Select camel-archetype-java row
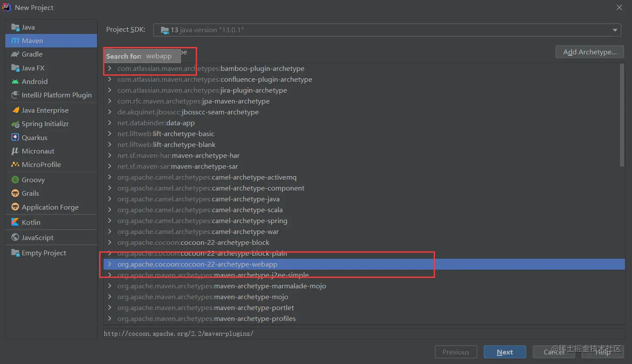The height and width of the screenshot is (364, 632). pos(364,199)
